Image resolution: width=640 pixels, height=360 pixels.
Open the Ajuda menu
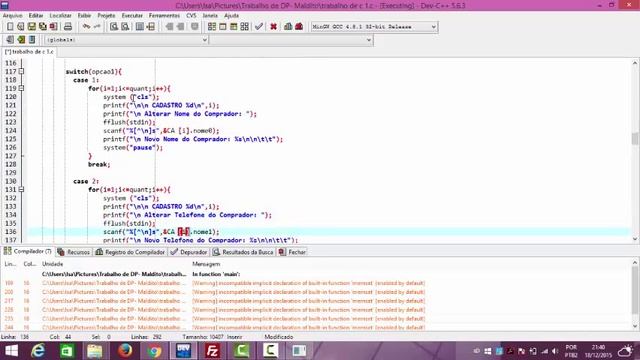(231, 16)
